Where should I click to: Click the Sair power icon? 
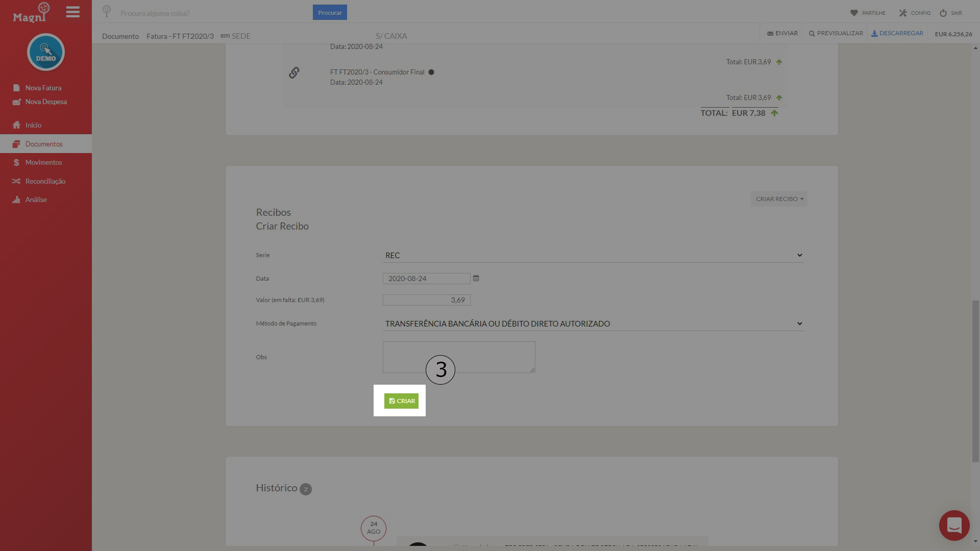943,13
